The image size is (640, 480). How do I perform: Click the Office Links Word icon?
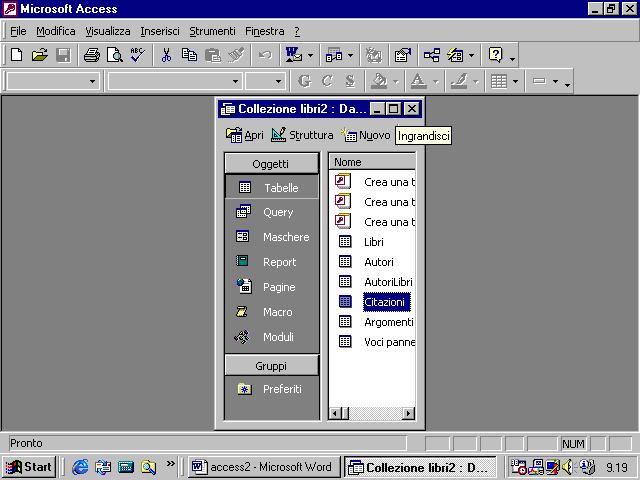tap(293, 55)
